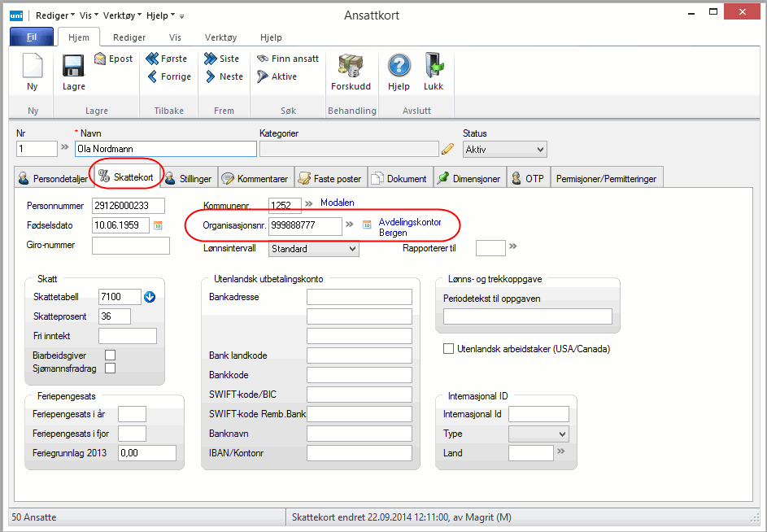
Task: Click the Lagre floppy disk icon
Action: pyautogui.click(x=73, y=67)
